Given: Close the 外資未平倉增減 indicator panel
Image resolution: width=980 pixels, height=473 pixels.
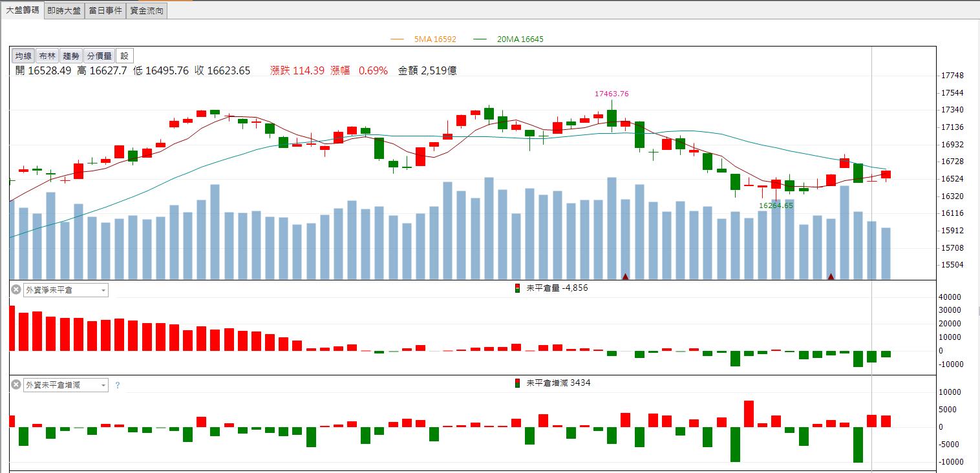Looking at the screenshot, I should point(16,385).
